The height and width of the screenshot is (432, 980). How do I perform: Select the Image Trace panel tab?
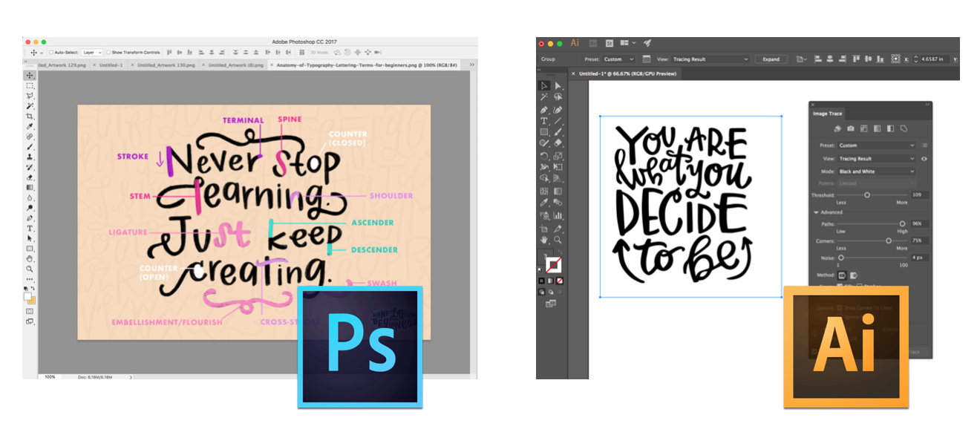[827, 114]
